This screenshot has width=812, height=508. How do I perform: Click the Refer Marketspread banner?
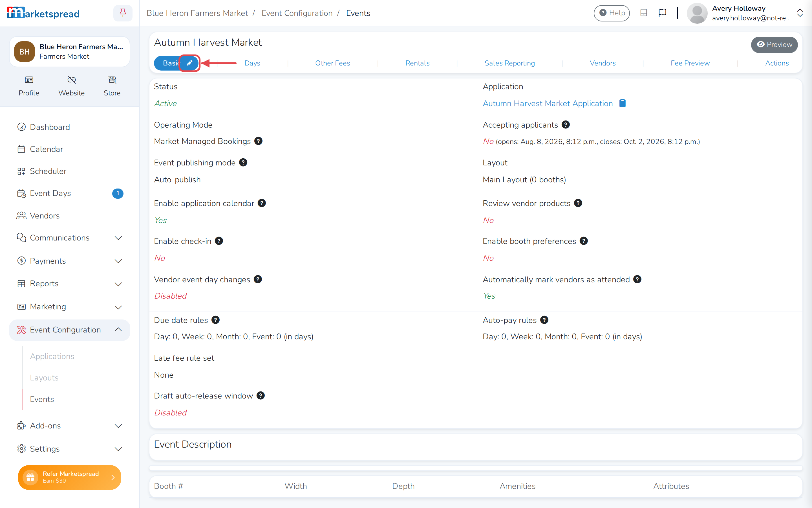(70, 478)
